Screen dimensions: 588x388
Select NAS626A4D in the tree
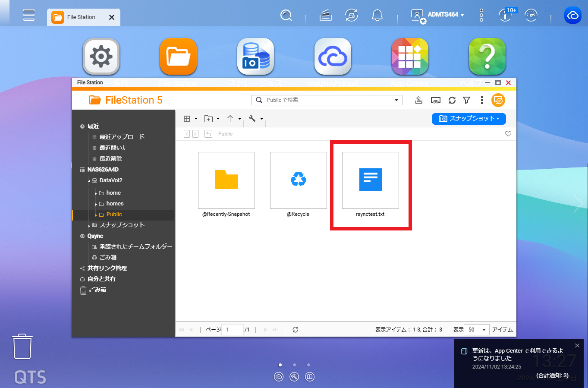coord(103,170)
